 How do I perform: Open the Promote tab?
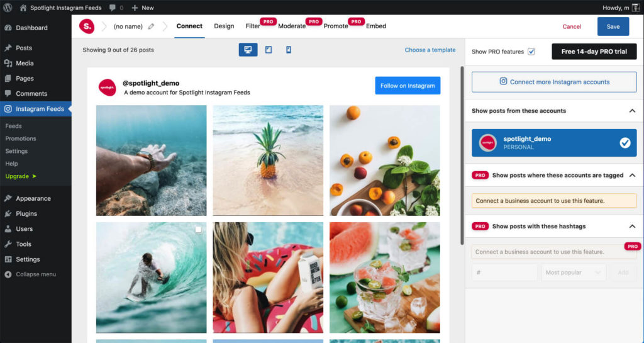pos(336,26)
